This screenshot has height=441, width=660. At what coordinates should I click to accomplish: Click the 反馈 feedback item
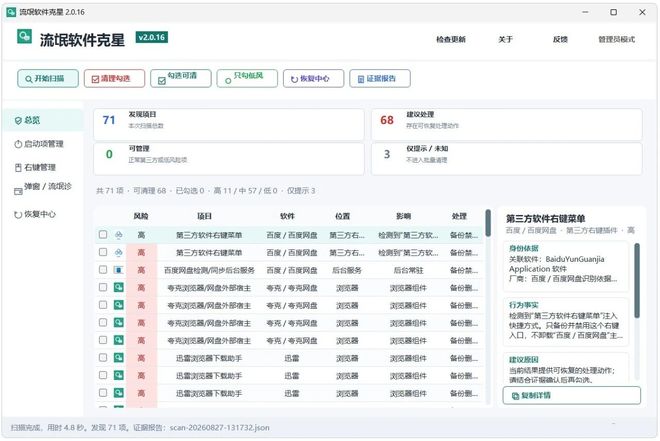pos(560,39)
